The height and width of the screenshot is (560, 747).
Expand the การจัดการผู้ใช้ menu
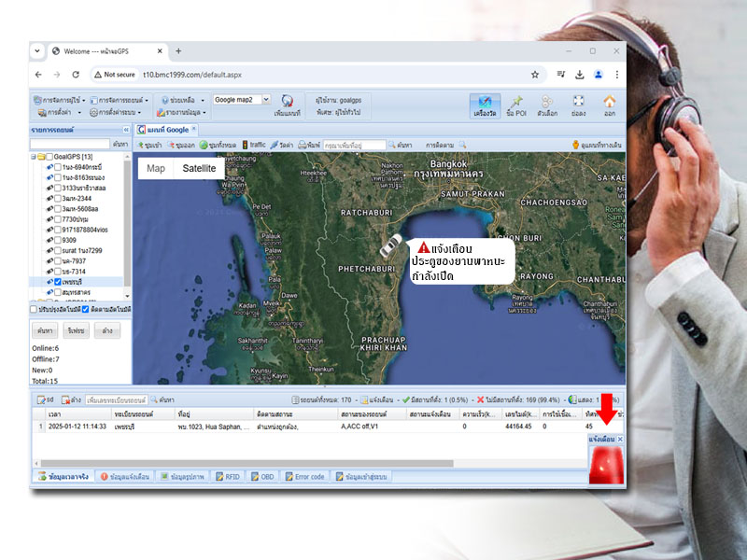[59, 101]
